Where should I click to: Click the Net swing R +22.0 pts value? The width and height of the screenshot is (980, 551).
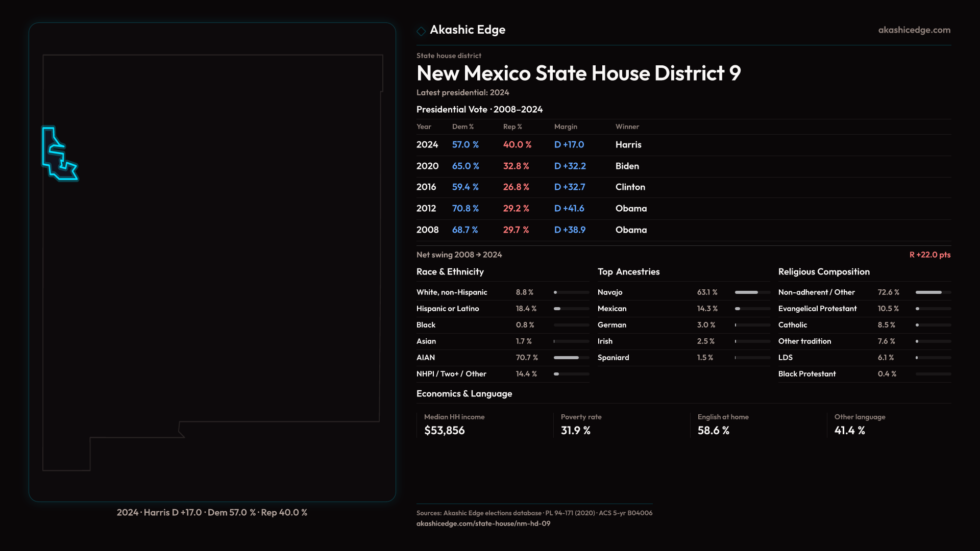[x=929, y=255]
